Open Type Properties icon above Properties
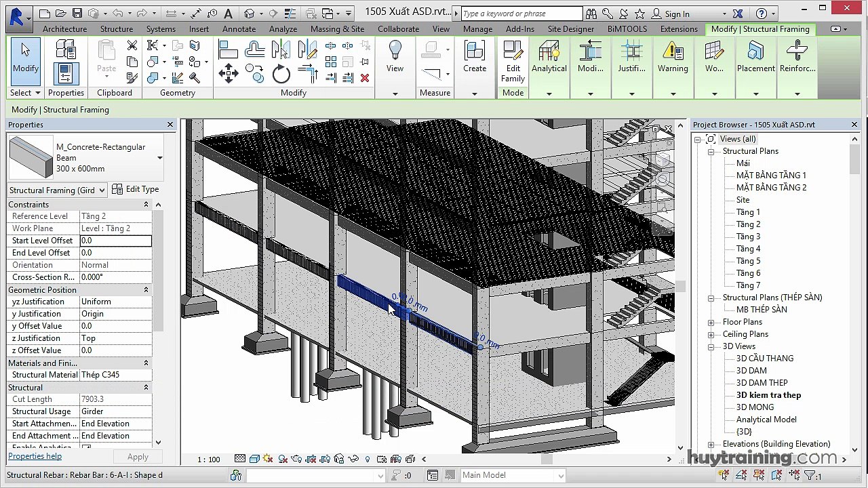Screen dimensions: 868x488 [x=66, y=49]
